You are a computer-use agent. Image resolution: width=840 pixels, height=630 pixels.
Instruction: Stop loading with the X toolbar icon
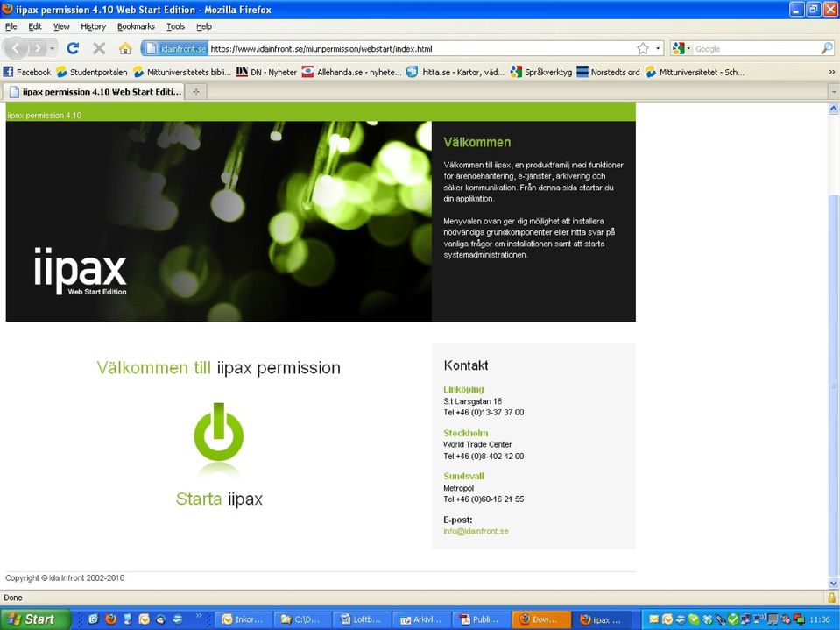pyautogui.click(x=99, y=49)
